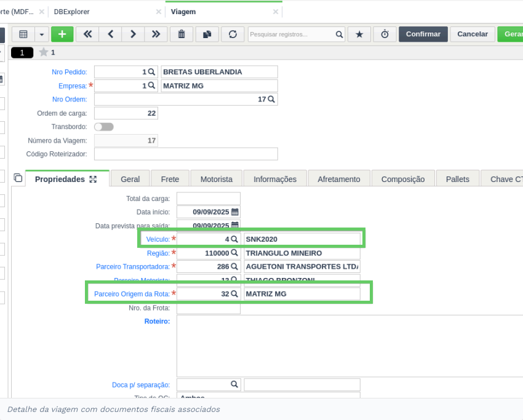Click the Parceiro Origem da Rota label

(132, 294)
